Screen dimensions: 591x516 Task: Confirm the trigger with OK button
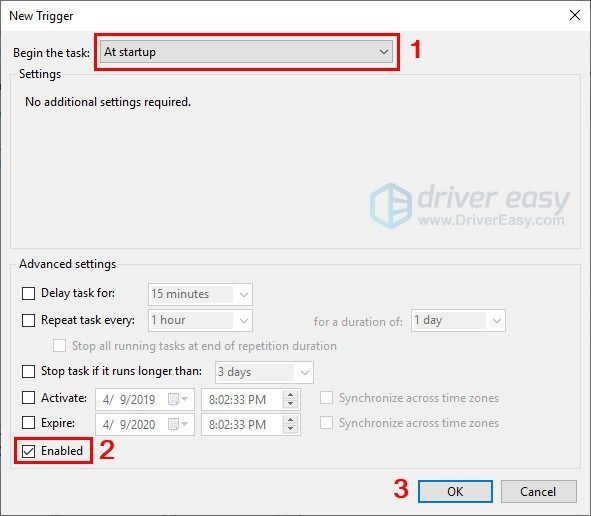click(455, 492)
